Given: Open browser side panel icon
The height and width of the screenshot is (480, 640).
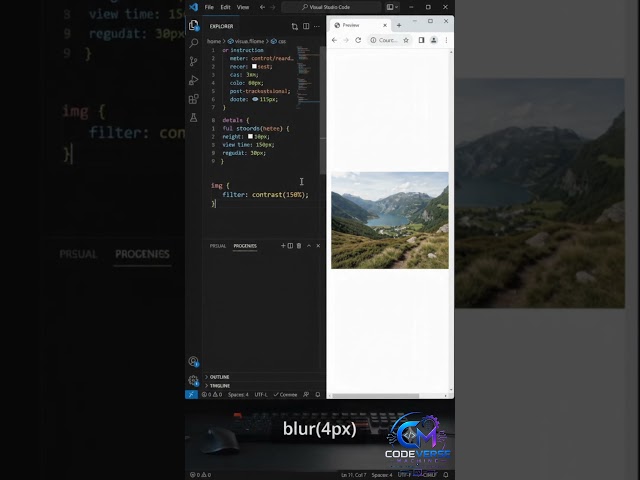Looking at the screenshot, I should click(421, 40).
